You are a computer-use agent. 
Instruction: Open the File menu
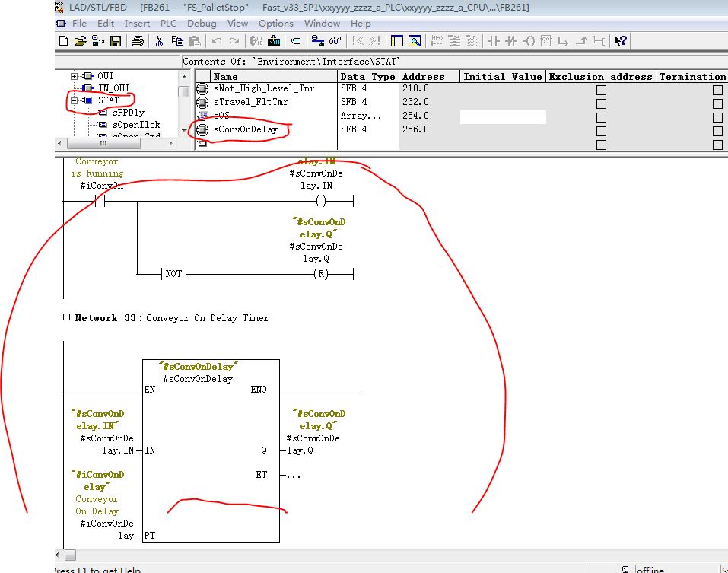[x=79, y=24]
